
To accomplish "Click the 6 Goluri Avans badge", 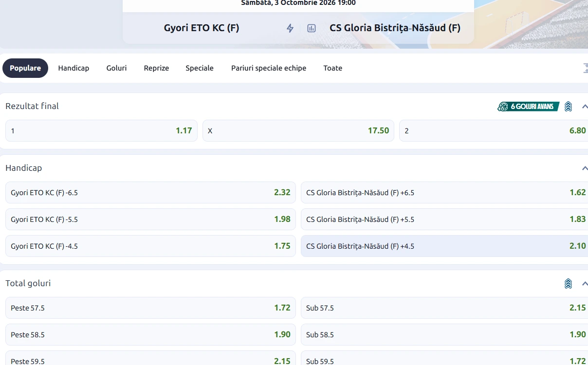I will (528, 107).
